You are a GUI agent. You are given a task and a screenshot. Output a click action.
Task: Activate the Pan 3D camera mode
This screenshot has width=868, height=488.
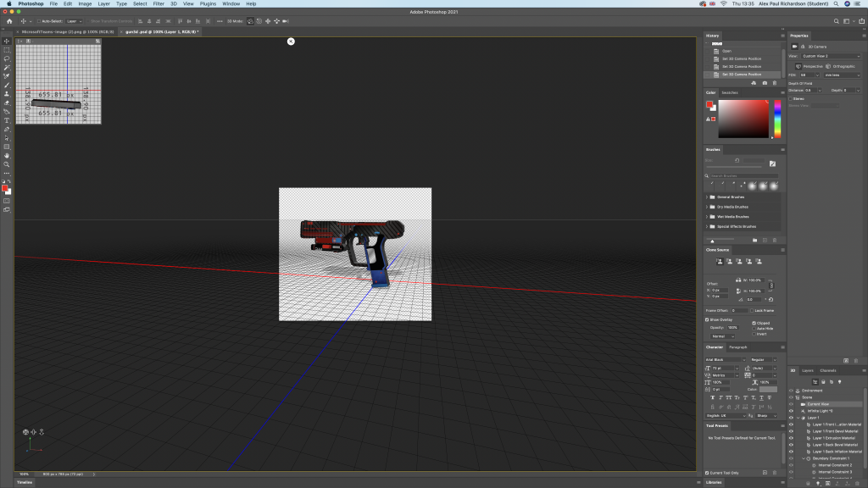coord(268,21)
